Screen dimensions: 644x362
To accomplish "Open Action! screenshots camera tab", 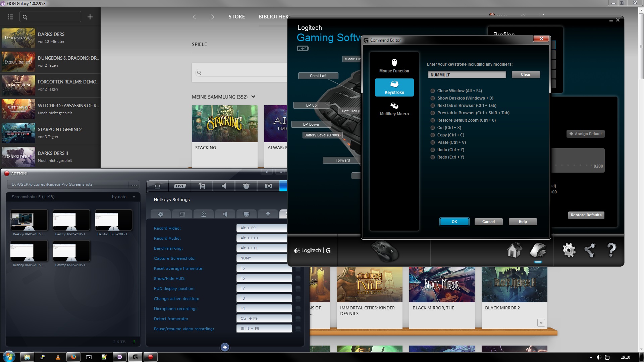I will pos(268,186).
